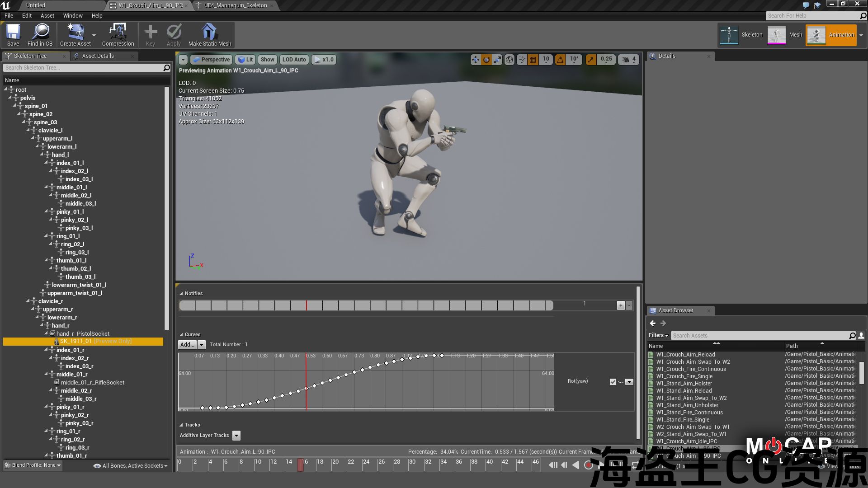Toggle grid snapping in viewport

tap(533, 60)
